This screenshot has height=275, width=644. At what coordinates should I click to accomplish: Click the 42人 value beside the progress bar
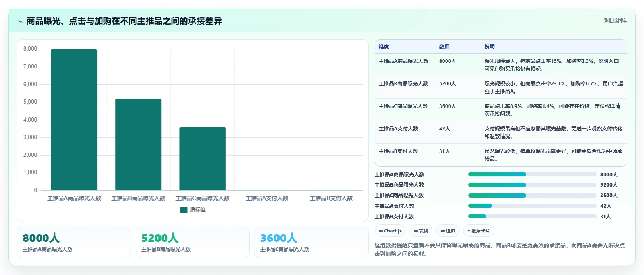pos(606,206)
